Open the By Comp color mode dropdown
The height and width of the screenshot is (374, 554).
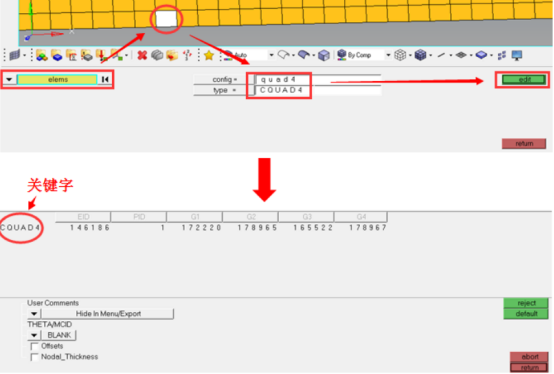(x=388, y=55)
